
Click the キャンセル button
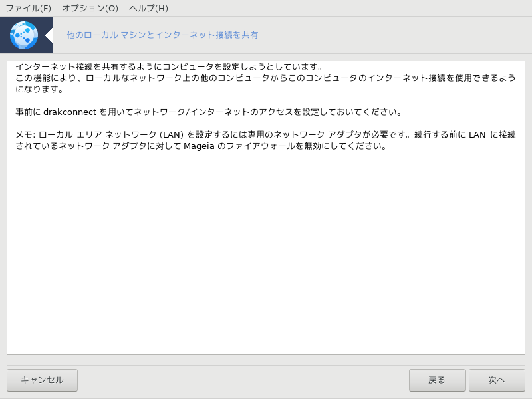[42, 380]
